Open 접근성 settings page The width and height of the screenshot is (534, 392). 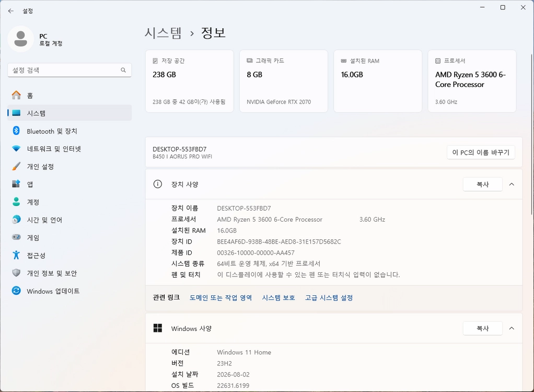pyautogui.click(x=69, y=255)
